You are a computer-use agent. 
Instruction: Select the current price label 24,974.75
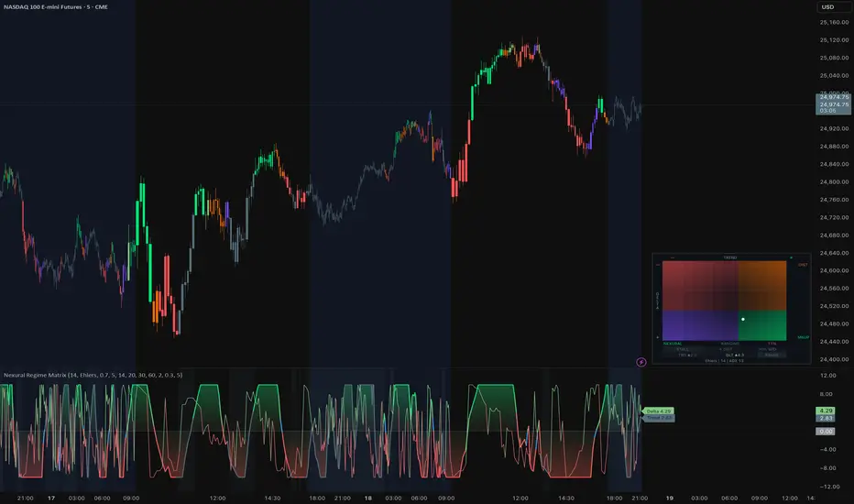[x=833, y=104]
